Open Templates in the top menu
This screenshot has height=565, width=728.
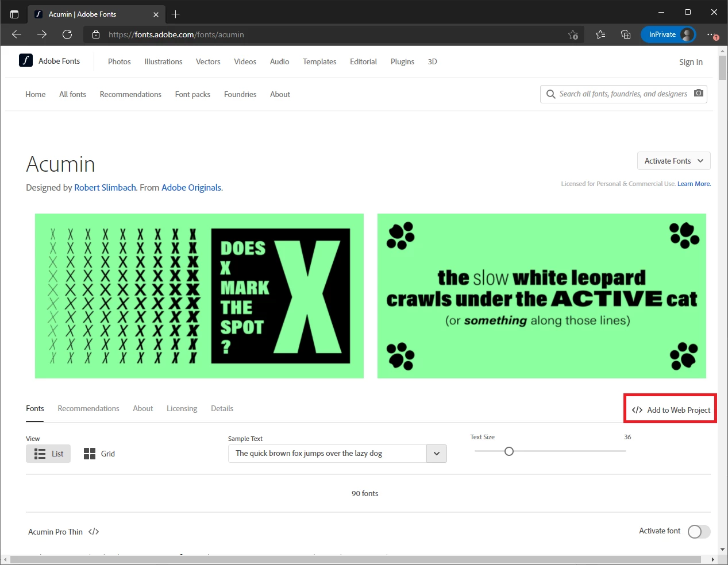[x=319, y=61]
